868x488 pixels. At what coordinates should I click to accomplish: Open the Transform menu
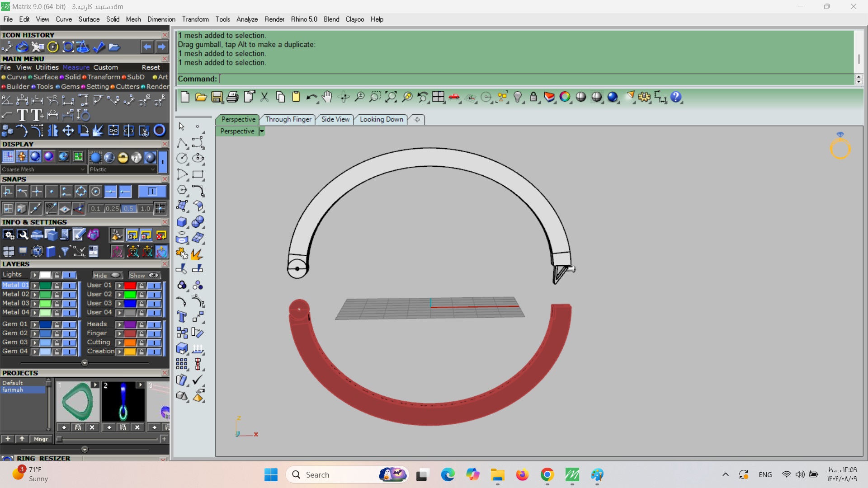(x=195, y=19)
